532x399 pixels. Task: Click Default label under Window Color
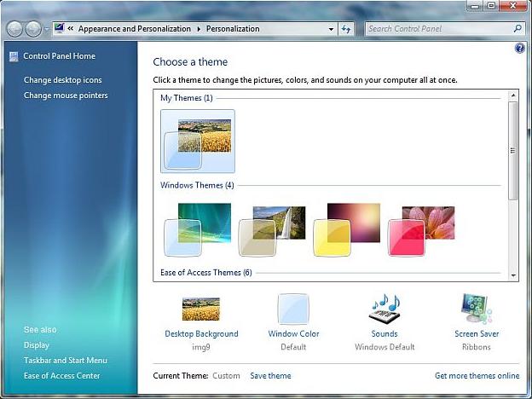coord(293,347)
